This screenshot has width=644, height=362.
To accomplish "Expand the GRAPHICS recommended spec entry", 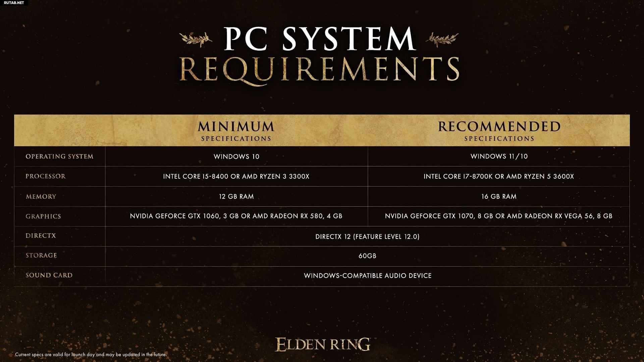I will [498, 216].
